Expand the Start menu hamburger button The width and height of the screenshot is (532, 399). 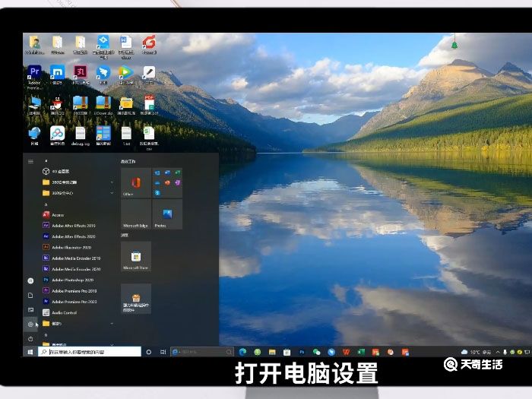pos(30,161)
